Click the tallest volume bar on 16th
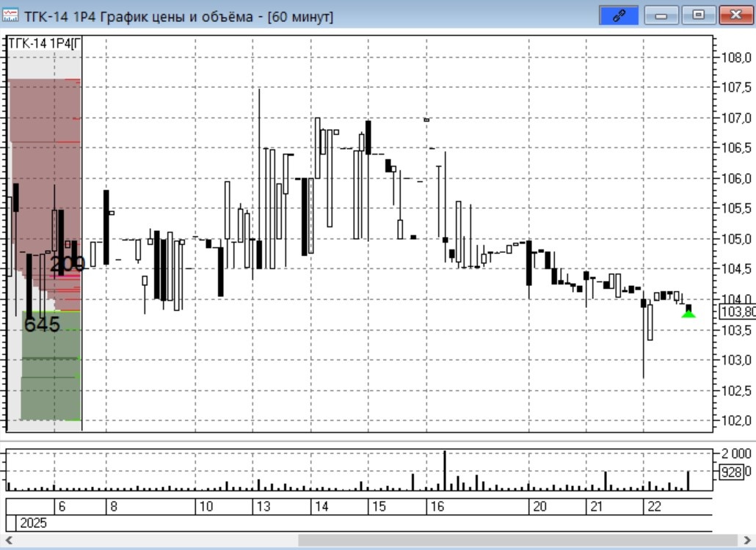This screenshot has width=756, height=550. pyautogui.click(x=445, y=471)
